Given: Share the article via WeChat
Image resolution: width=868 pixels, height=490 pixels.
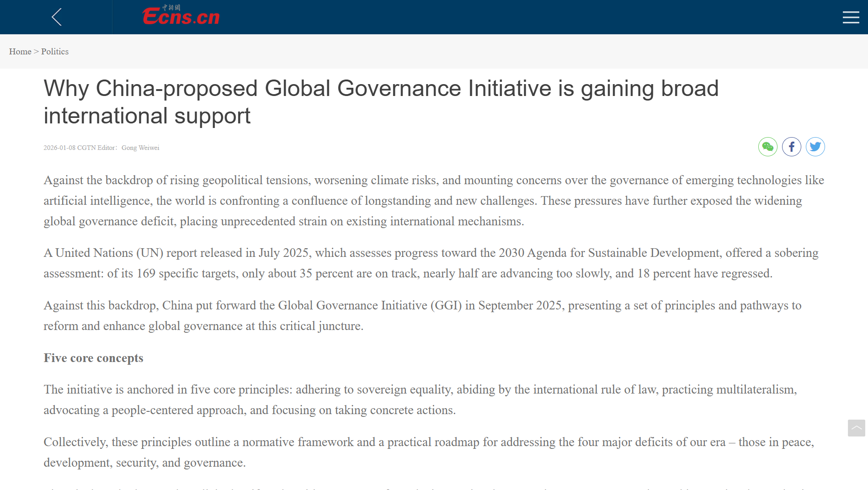Looking at the screenshot, I should coord(767,147).
